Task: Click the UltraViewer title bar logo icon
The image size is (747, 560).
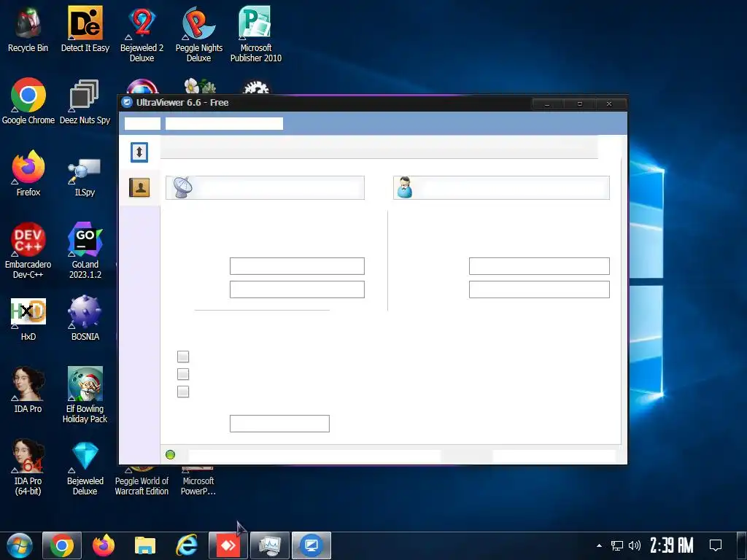Action: pyautogui.click(x=127, y=102)
